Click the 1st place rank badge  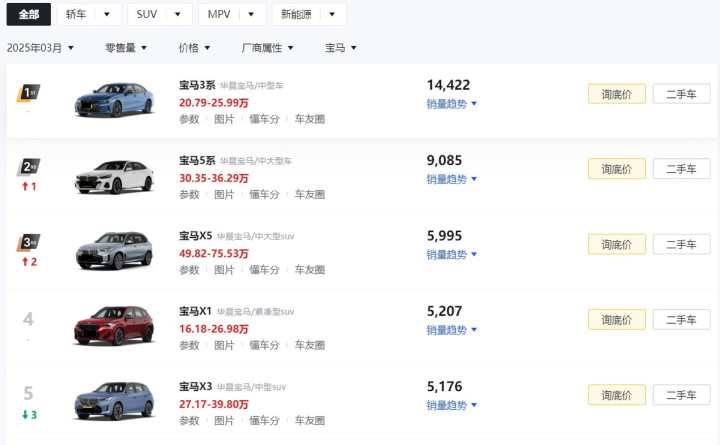(28, 93)
